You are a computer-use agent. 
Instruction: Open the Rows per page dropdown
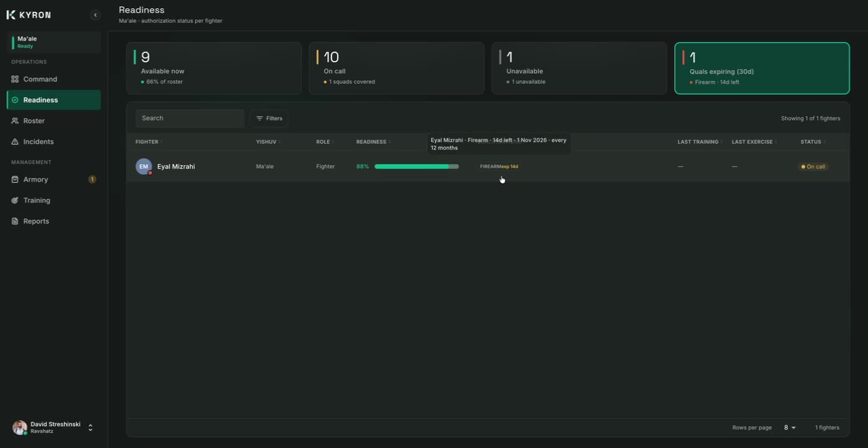click(x=790, y=427)
